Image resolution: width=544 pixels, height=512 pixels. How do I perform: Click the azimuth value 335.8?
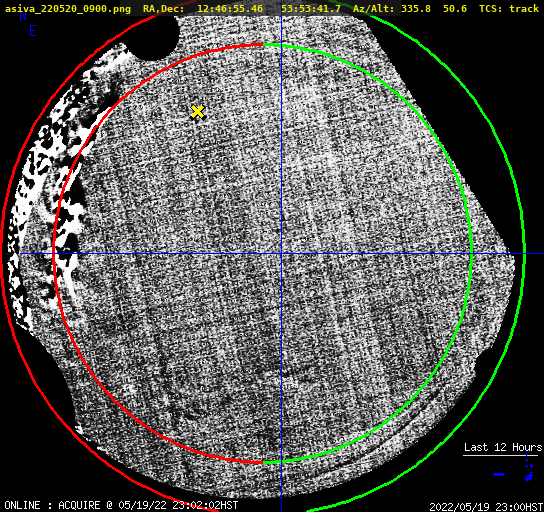point(416,9)
